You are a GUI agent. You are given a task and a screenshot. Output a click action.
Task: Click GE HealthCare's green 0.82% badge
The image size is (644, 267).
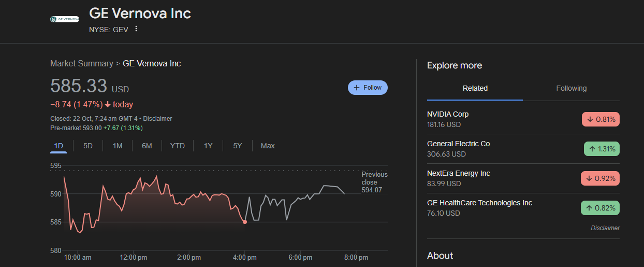(x=600, y=208)
